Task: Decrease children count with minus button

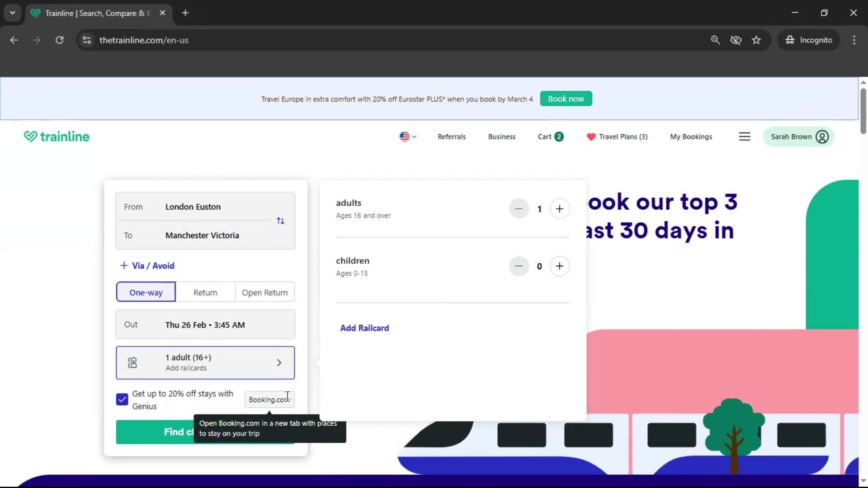Action: click(519, 266)
